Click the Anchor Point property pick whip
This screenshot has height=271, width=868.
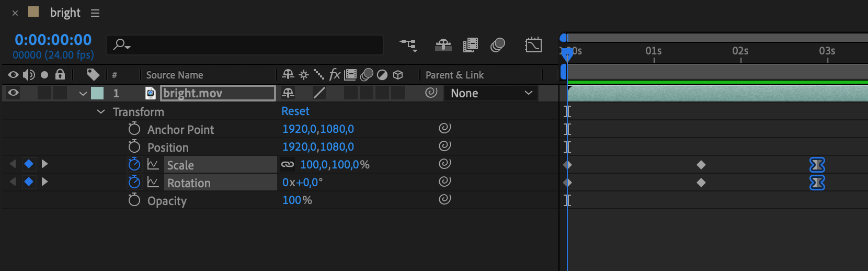(x=444, y=129)
